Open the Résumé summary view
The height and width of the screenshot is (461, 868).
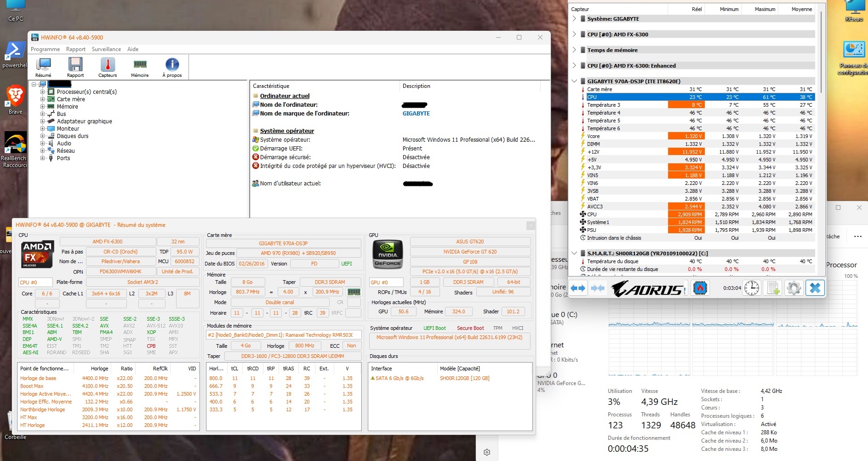point(44,66)
